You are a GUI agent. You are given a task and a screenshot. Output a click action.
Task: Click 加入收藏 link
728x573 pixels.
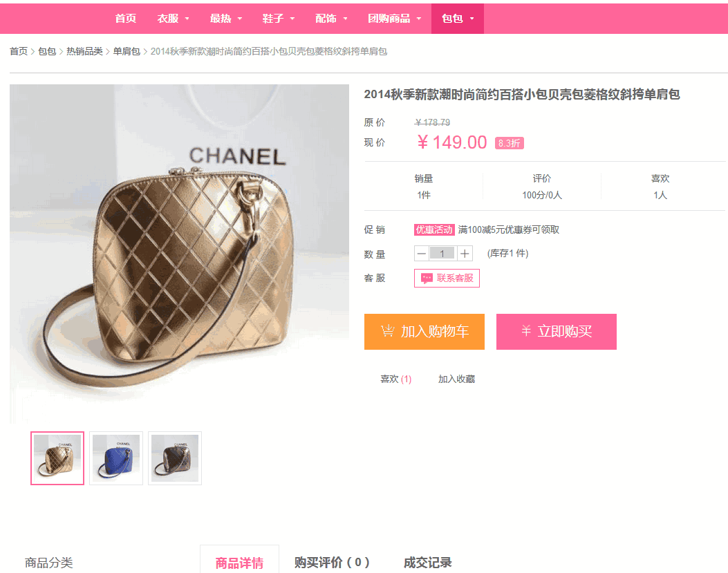pyautogui.click(x=456, y=379)
